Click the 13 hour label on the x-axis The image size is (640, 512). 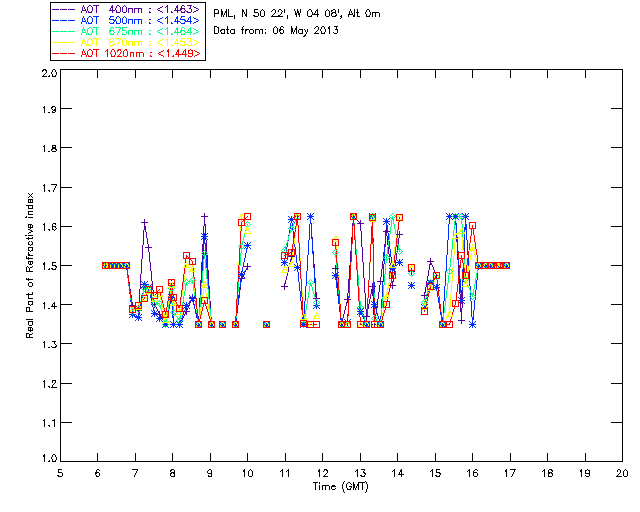pyautogui.click(x=360, y=473)
